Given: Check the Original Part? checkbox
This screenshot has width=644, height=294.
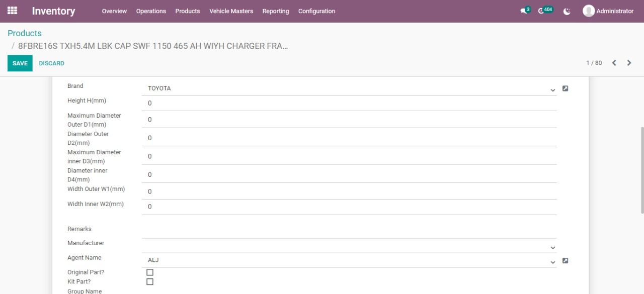Looking at the screenshot, I should pyautogui.click(x=150, y=272).
